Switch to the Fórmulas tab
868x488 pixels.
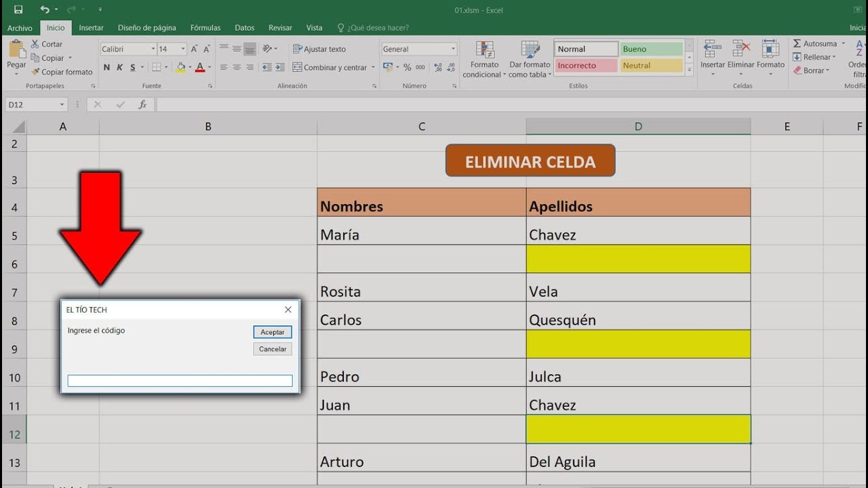(x=205, y=28)
